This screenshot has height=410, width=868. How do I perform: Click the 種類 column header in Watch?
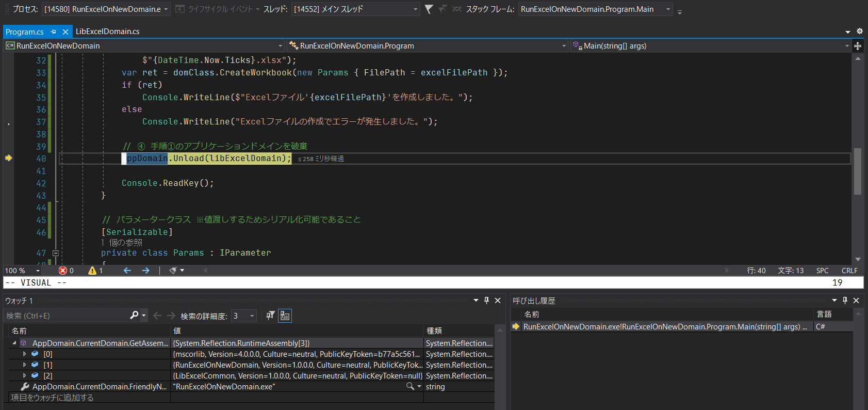[x=459, y=330]
